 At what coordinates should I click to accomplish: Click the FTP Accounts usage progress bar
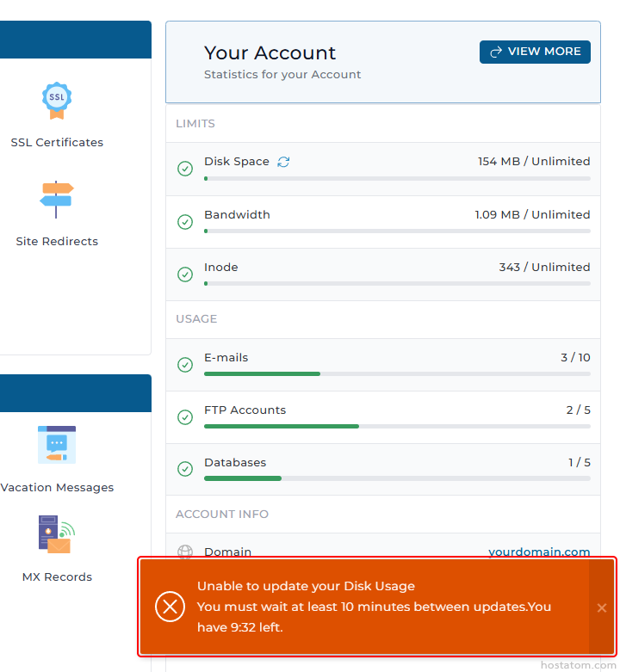(397, 427)
